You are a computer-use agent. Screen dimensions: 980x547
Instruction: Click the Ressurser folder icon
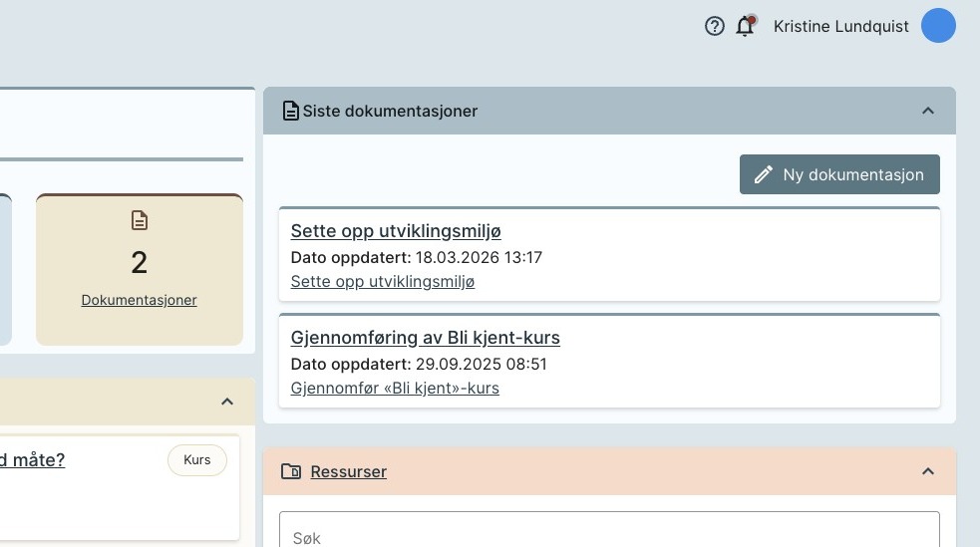[291, 471]
